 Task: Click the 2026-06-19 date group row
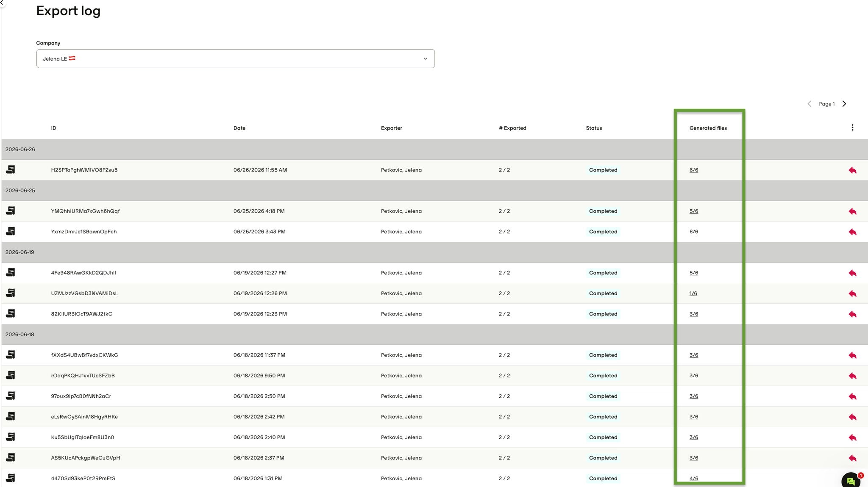pyautogui.click(x=434, y=252)
